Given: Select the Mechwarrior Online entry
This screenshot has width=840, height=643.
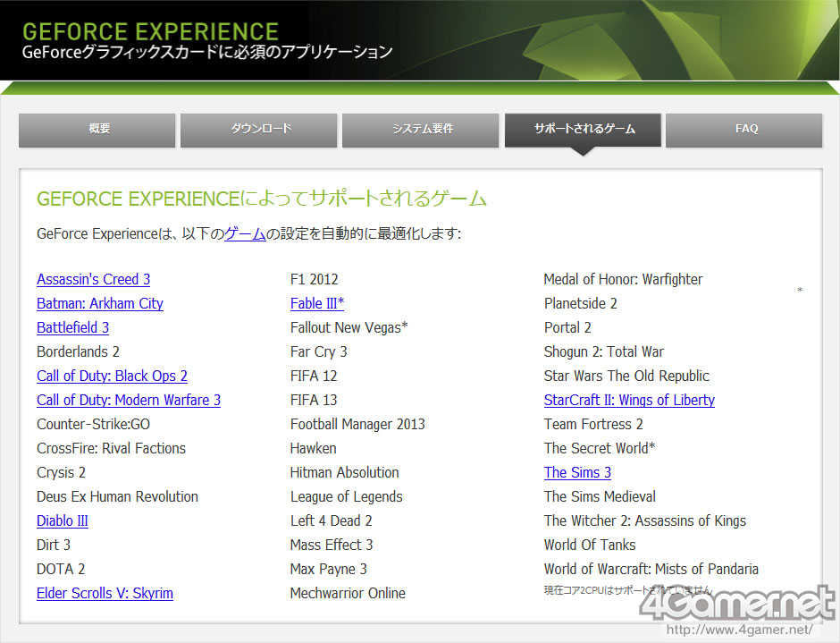Looking at the screenshot, I should [349, 593].
